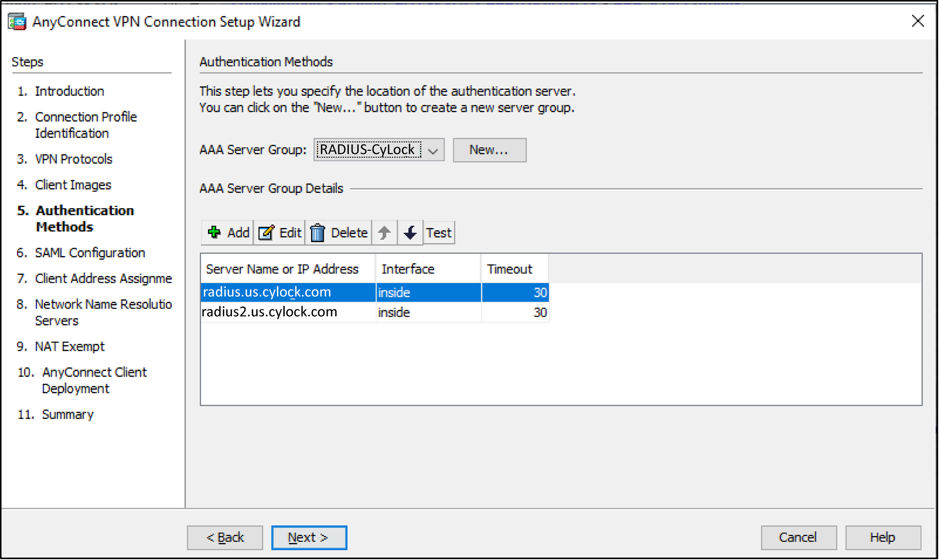
Task: Click the Edit pencil icon
Action: (266, 233)
